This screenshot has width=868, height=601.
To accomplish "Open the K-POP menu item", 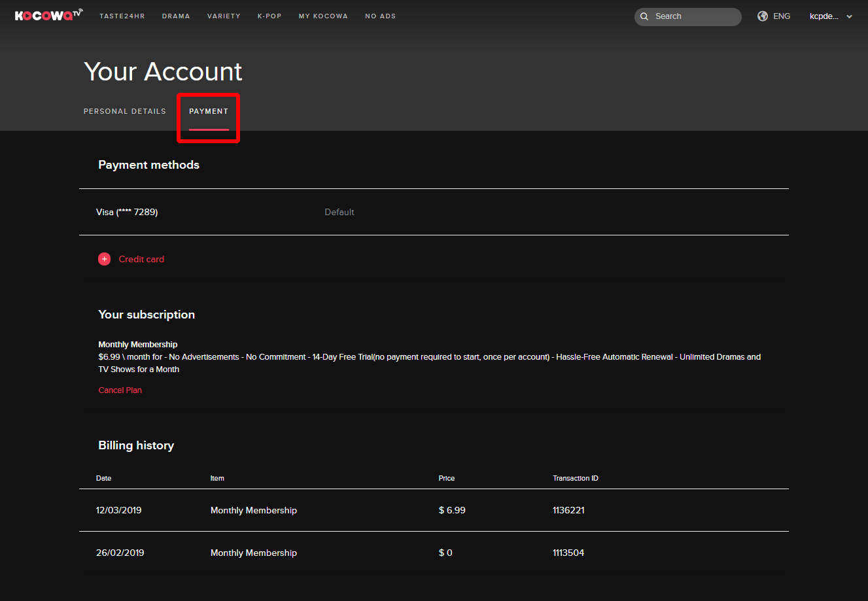I will (x=269, y=16).
